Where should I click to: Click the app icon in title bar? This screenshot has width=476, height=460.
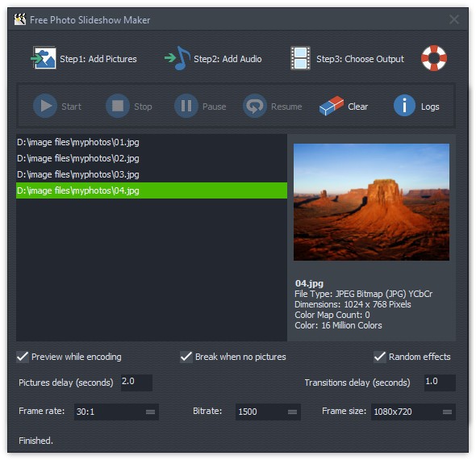20,19
